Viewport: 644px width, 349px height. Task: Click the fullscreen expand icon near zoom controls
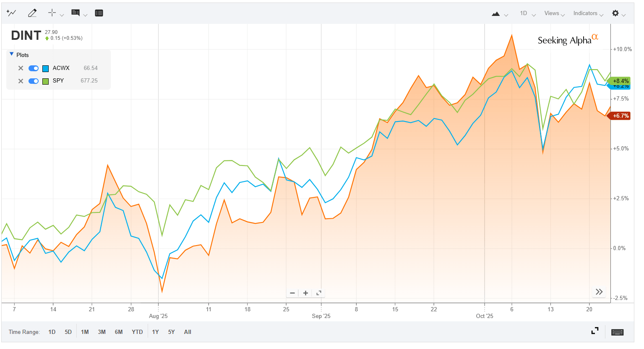[319, 293]
